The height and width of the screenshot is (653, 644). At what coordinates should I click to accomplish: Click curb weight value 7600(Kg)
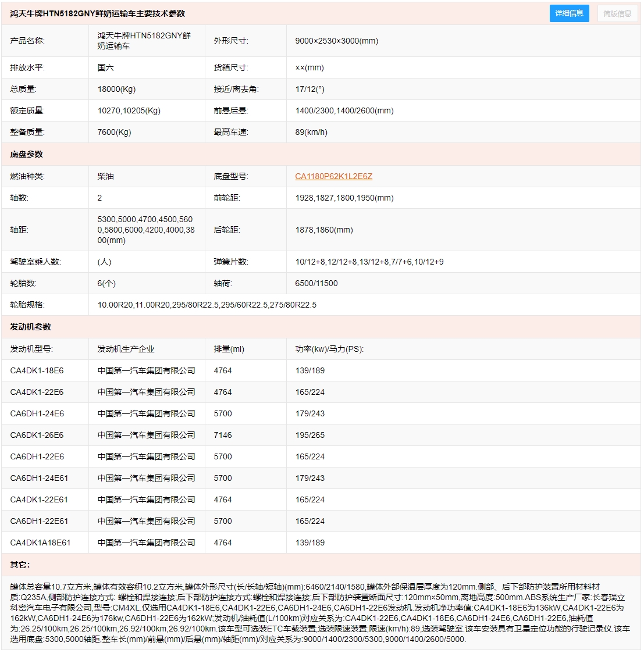(114, 132)
